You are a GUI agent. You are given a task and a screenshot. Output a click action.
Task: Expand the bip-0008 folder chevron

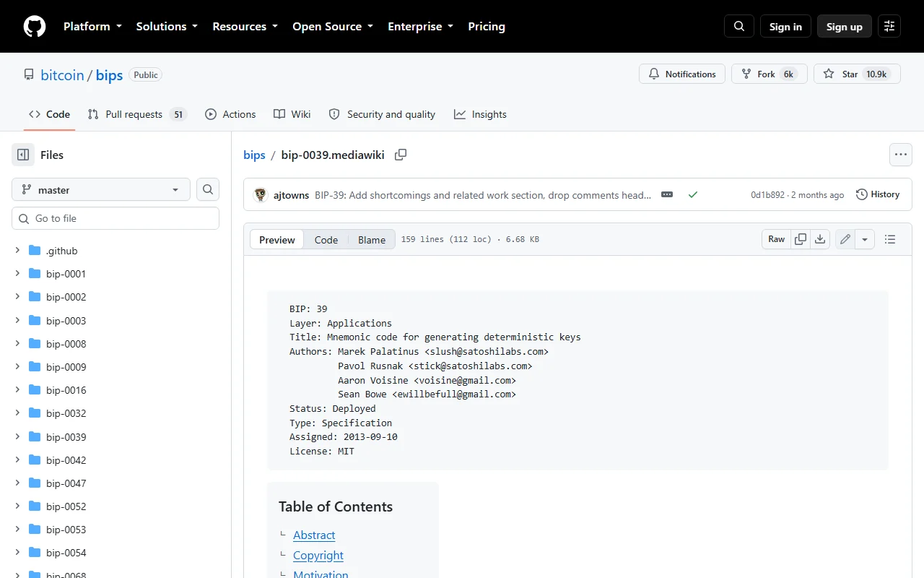[17, 343]
